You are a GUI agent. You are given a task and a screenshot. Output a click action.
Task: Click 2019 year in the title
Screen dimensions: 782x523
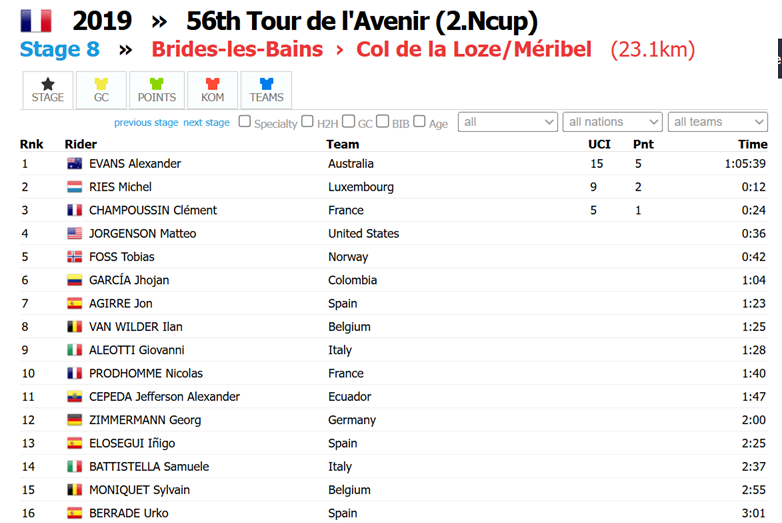click(x=102, y=21)
